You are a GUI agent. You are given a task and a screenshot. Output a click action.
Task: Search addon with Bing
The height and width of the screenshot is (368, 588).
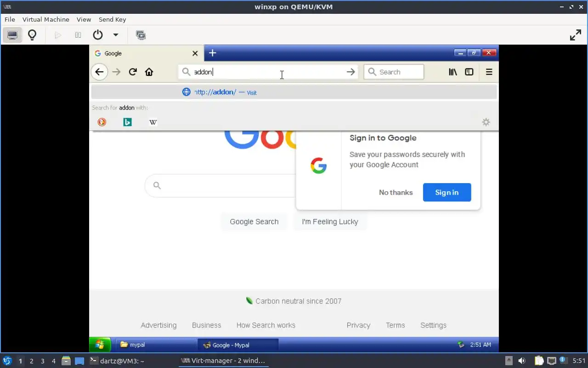click(x=128, y=122)
